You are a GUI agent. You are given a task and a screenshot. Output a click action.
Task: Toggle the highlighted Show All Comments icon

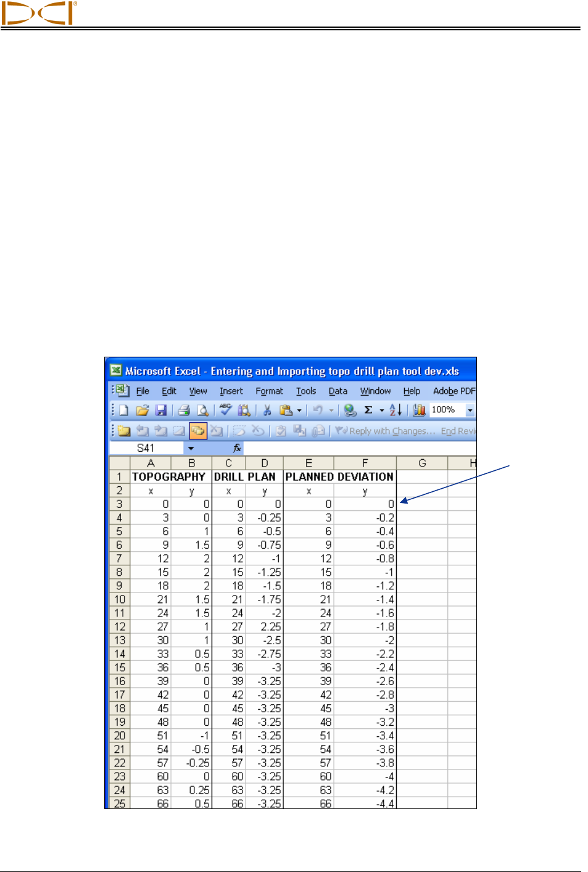pos(198,431)
